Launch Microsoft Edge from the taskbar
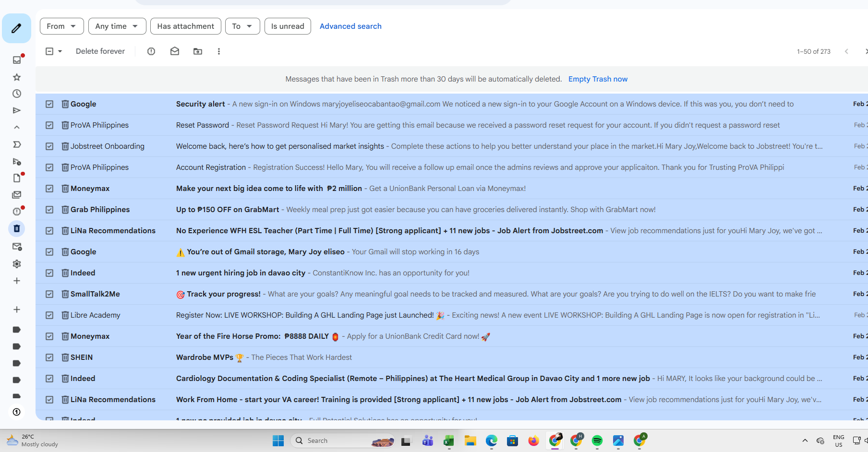Screen dimensions: 868x452 (x=491, y=441)
